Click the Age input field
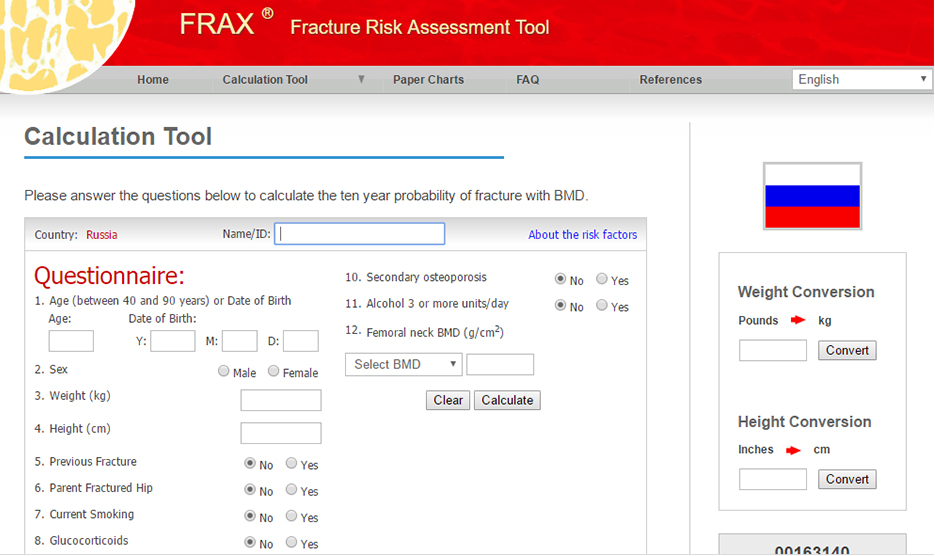This screenshot has width=935, height=556. pos(71,341)
